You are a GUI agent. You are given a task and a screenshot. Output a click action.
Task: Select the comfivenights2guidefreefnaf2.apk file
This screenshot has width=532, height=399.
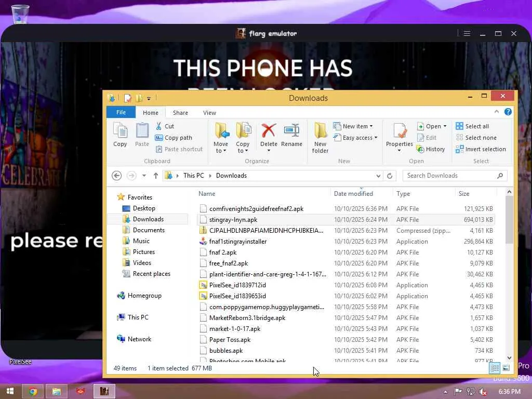345,209
